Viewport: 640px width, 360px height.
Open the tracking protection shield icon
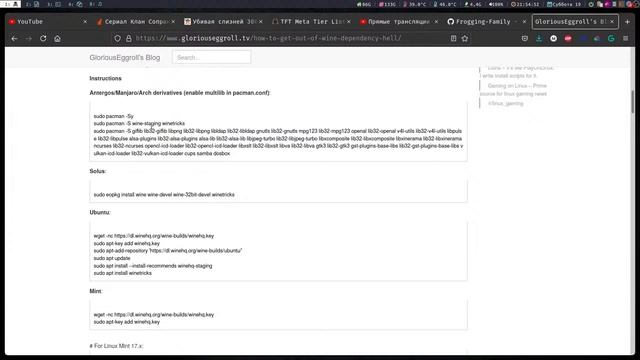pos(118,38)
